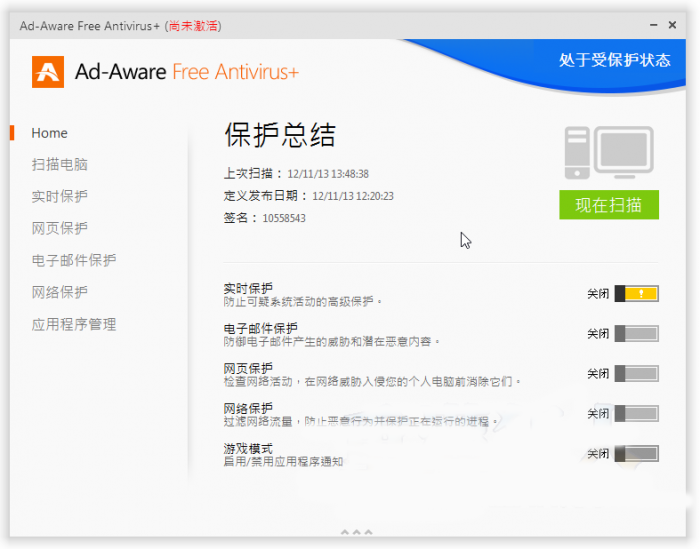Click the description 防止可疑系统活动的高级保护
The image size is (700, 549).
click(303, 302)
